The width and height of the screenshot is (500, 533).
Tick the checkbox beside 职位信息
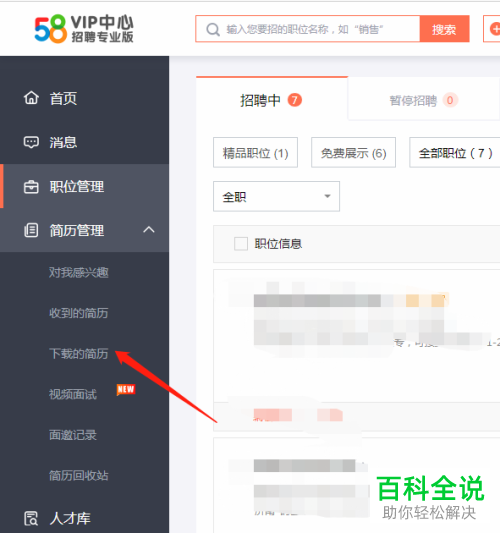pyautogui.click(x=241, y=244)
